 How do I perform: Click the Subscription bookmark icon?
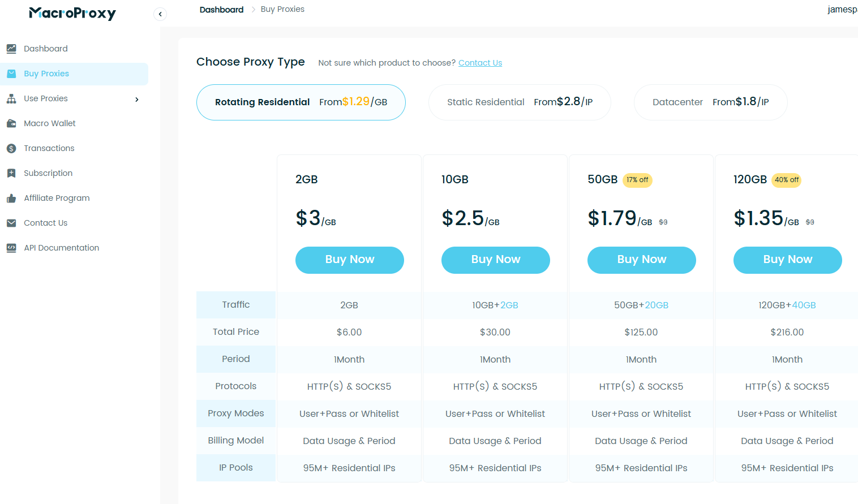click(11, 173)
